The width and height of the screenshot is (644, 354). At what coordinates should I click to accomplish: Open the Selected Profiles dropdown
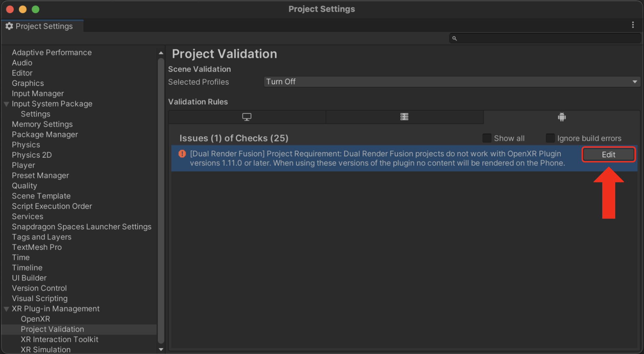452,82
